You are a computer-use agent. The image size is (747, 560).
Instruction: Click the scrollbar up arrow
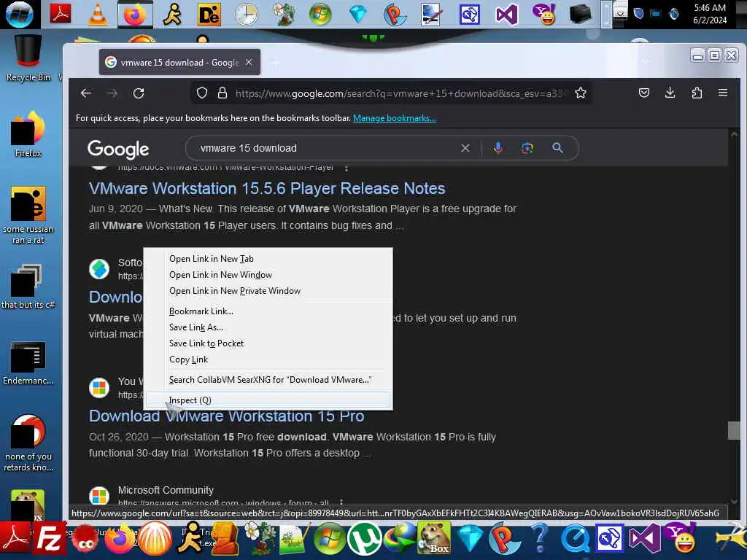[734, 135]
